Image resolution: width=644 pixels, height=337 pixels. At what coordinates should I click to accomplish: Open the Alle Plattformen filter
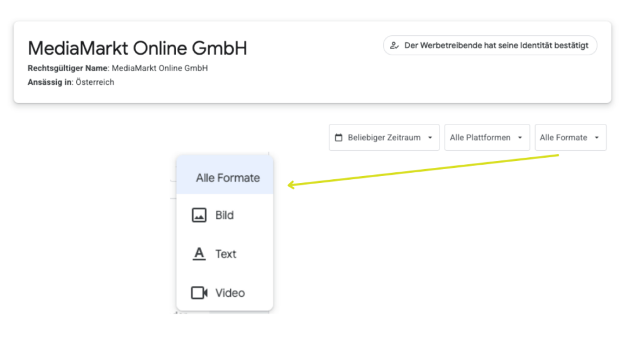click(x=487, y=138)
